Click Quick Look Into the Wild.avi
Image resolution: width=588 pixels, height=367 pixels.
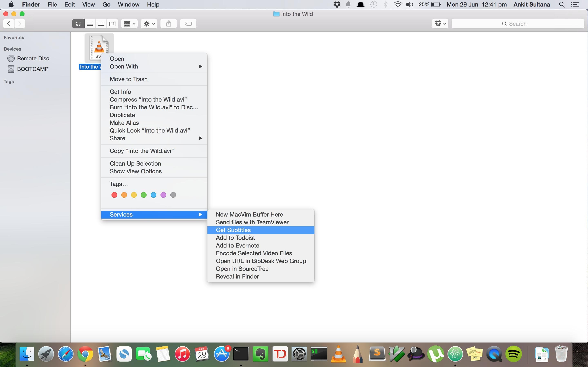(149, 130)
